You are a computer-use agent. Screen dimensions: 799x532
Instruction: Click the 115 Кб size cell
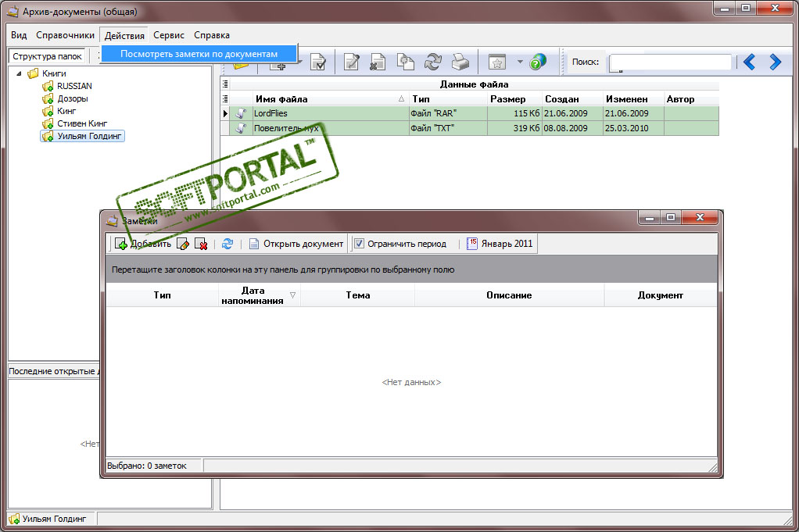pos(514,113)
